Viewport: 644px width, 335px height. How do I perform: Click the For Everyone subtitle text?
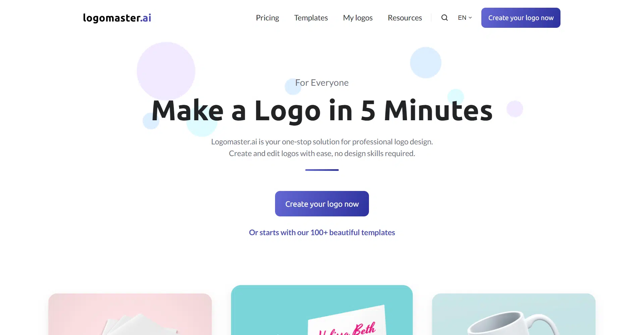(x=322, y=83)
